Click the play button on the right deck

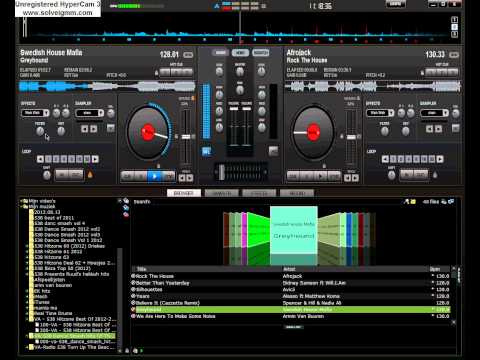click(320, 176)
